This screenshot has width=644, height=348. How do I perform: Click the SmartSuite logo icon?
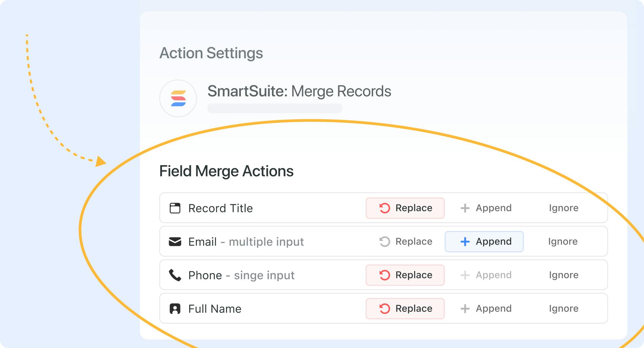178,98
